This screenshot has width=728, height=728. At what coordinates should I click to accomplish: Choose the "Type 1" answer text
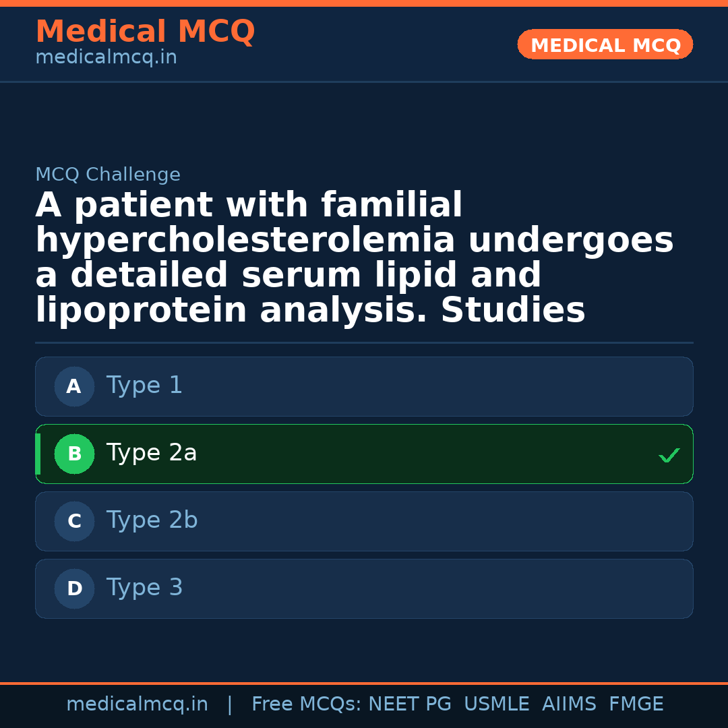click(x=144, y=386)
